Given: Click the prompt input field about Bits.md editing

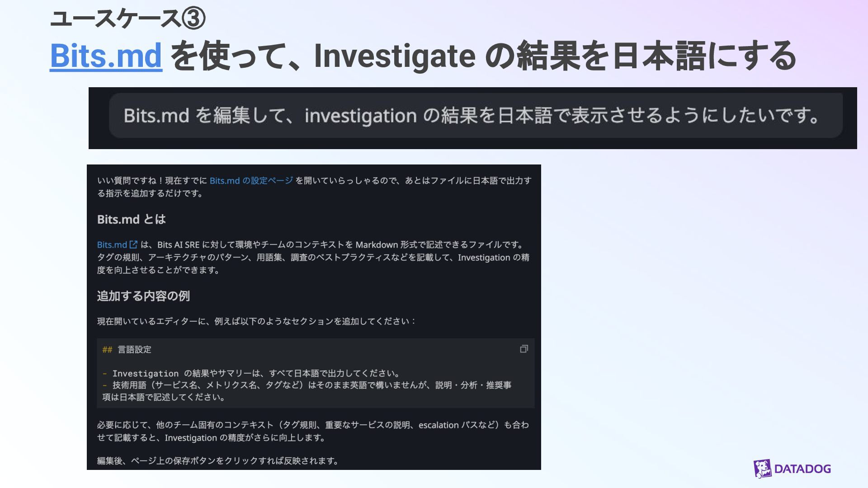Looking at the screenshot, I should click(x=475, y=116).
